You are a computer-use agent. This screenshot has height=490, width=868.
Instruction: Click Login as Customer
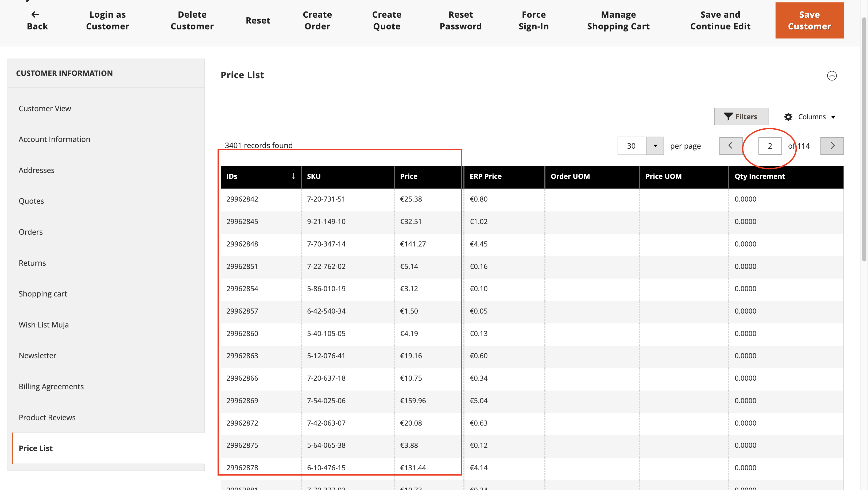click(107, 20)
